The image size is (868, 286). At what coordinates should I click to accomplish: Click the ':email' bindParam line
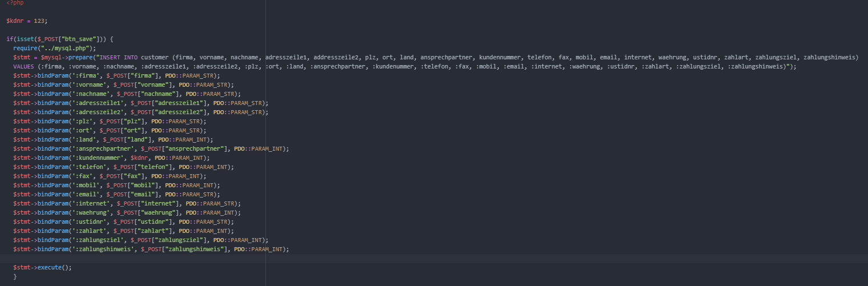[116, 195]
